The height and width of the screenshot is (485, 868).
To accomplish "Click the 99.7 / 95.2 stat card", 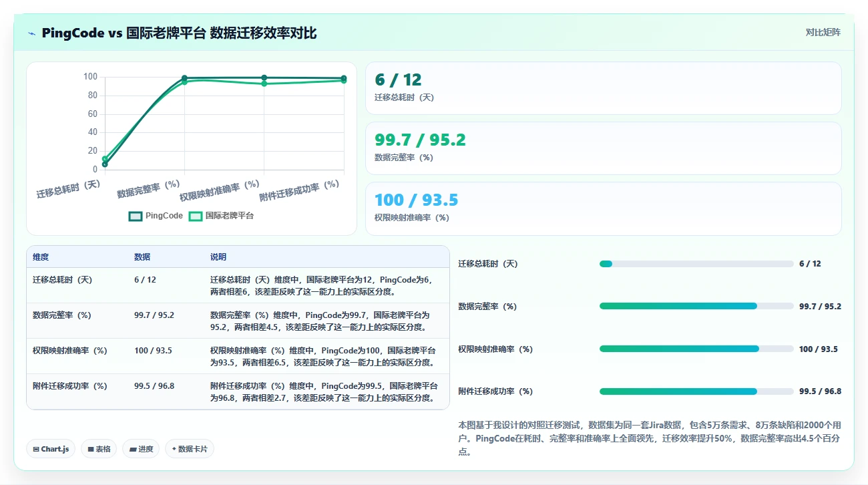I will pos(604,148).
